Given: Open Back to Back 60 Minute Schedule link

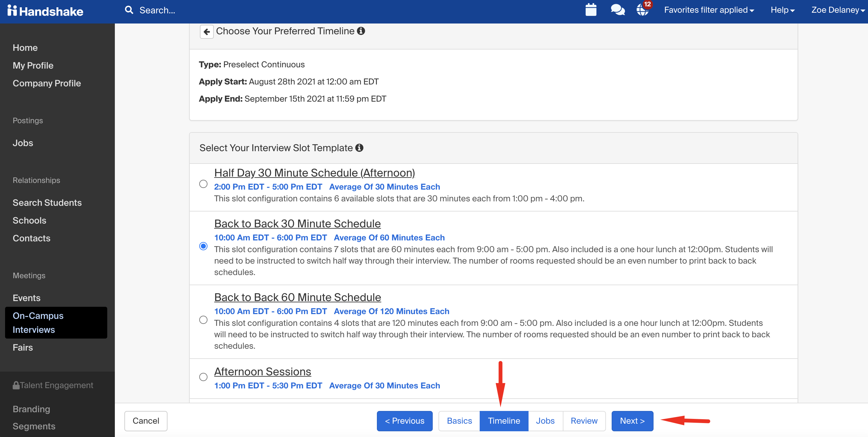Looking at the screenshot, I should pos(298,297).
